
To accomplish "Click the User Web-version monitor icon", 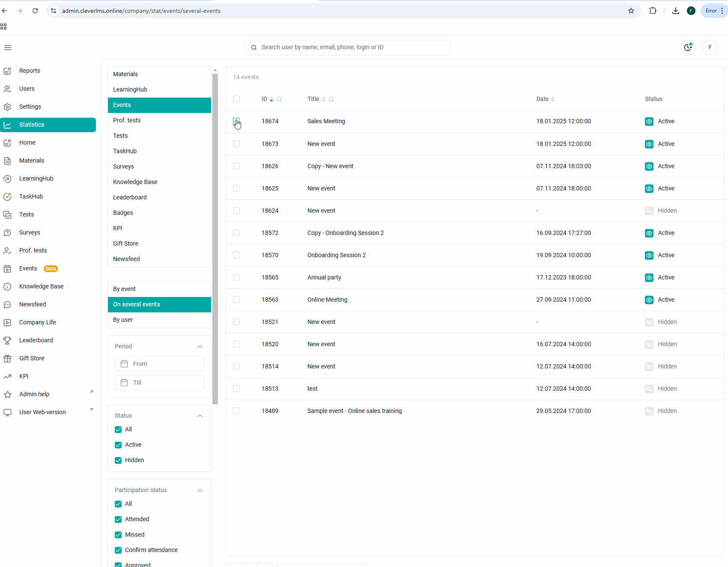I will [x=7, y=413].
